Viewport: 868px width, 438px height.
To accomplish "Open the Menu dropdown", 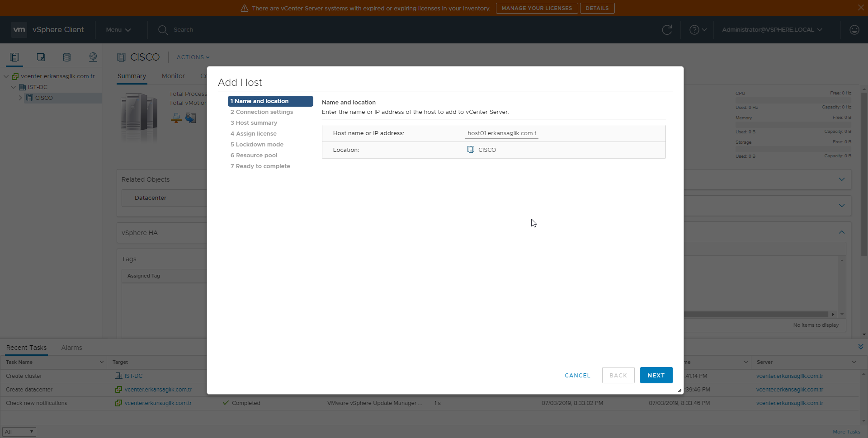I will (118, 30).
